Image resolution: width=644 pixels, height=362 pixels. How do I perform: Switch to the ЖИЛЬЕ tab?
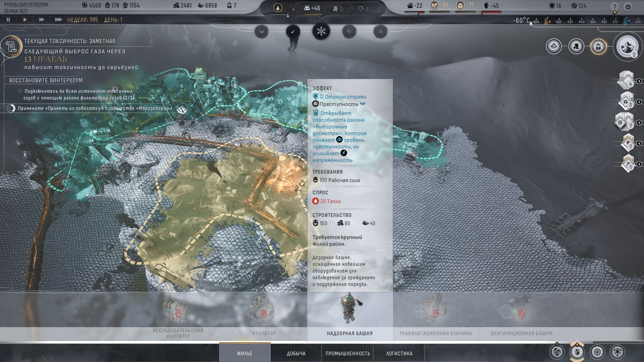(x=245, y=353)
